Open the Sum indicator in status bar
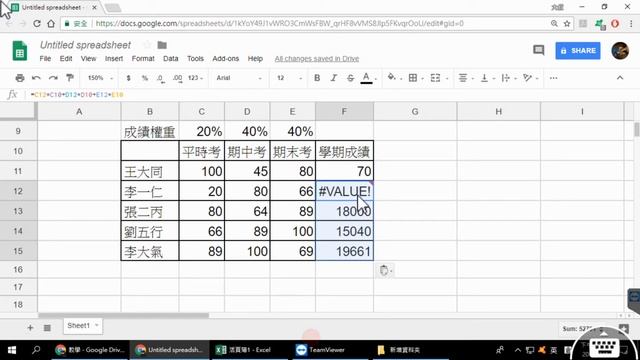640x360 pixels. 582,329
